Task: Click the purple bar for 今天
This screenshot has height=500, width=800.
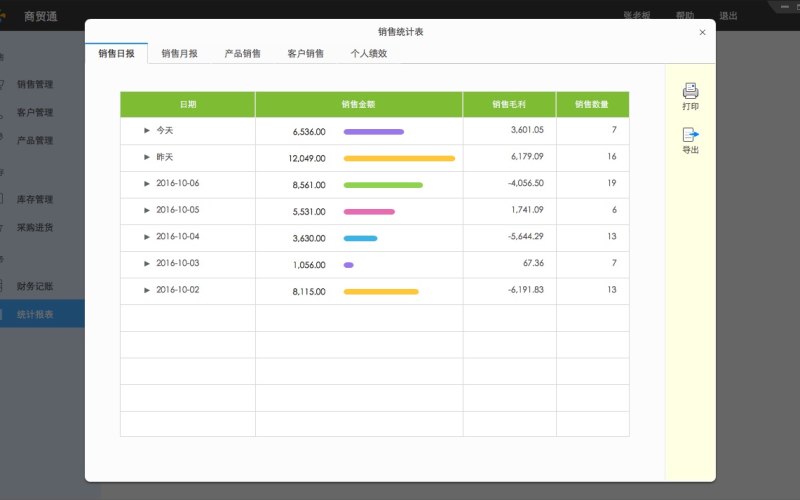Action: coord(374,132)
